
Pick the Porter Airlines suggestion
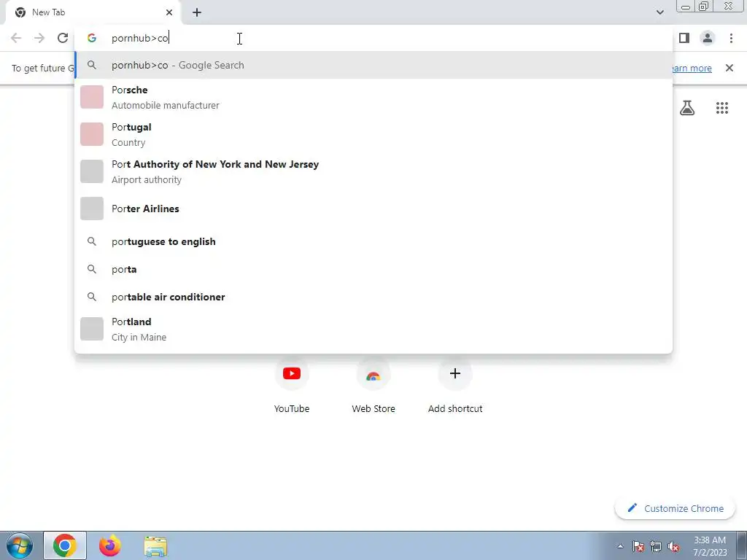(373, 209)
